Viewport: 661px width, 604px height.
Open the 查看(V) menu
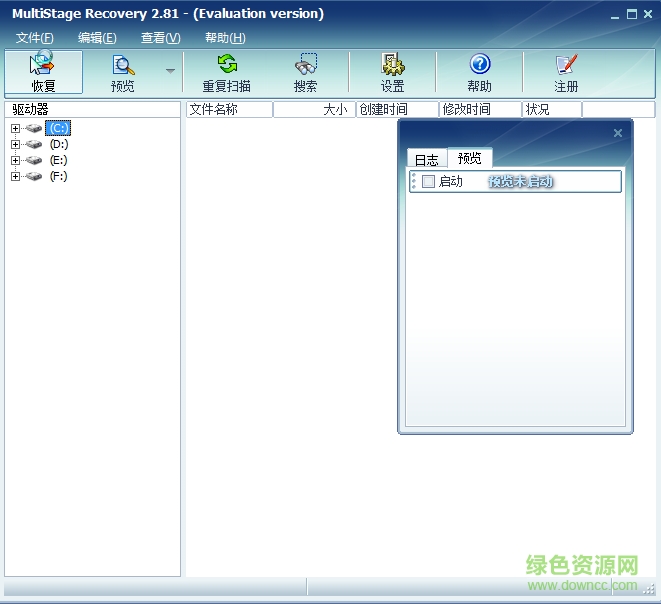click(x=160, y=38)
